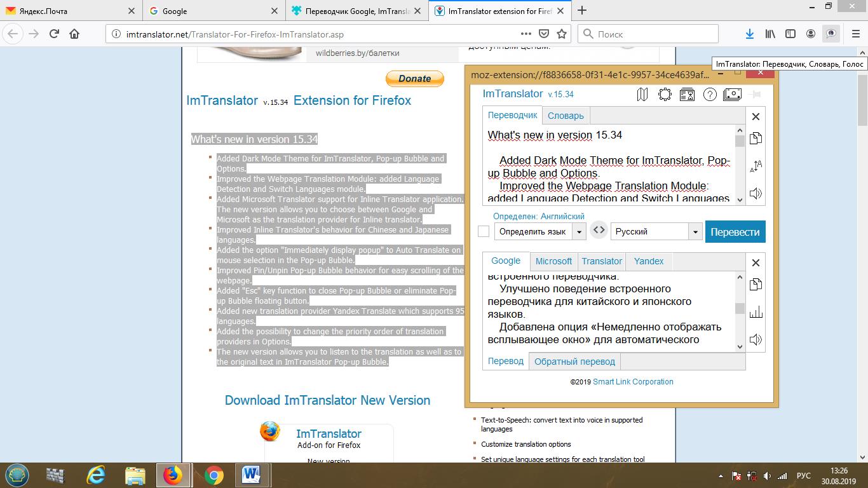Click ImTranslator toolbar extension icon
Image resolution: width=868 pixels, height=488 pixels.
[831, 34]
